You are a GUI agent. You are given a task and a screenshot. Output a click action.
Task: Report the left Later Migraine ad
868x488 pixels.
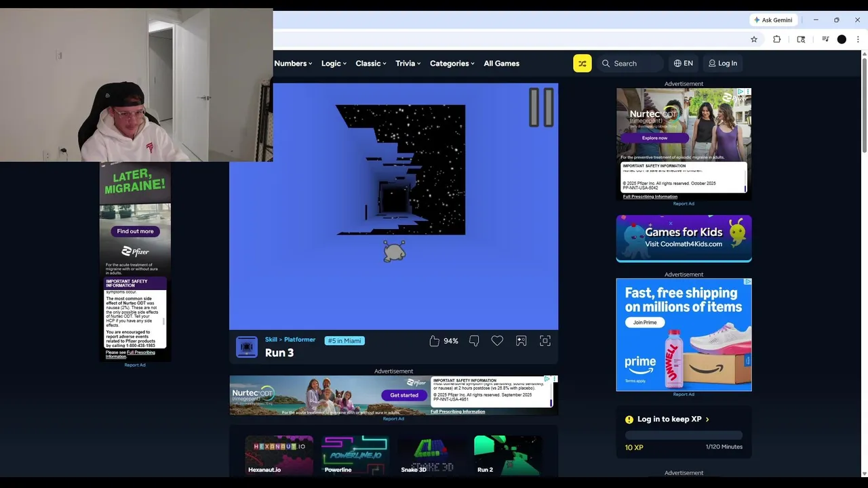(135, 365)
